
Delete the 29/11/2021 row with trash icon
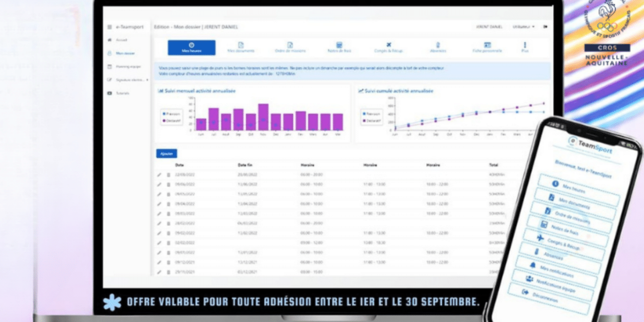[x=168, y=272]
